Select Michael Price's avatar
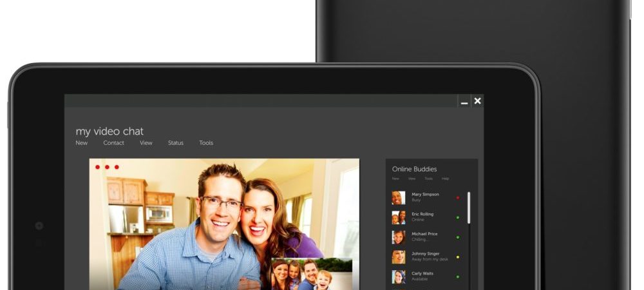 coord(399,237)
